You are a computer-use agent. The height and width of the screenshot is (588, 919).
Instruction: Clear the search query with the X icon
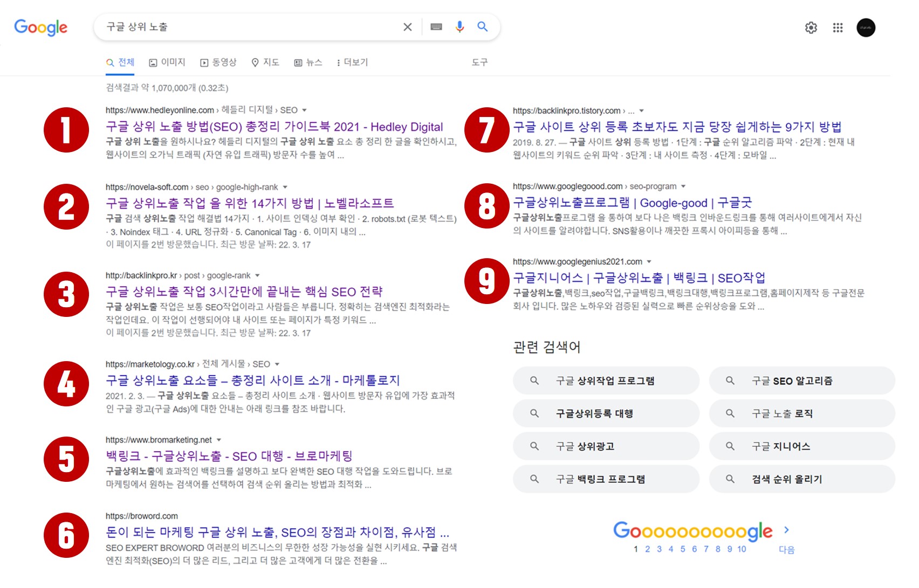tap(407, 26)
